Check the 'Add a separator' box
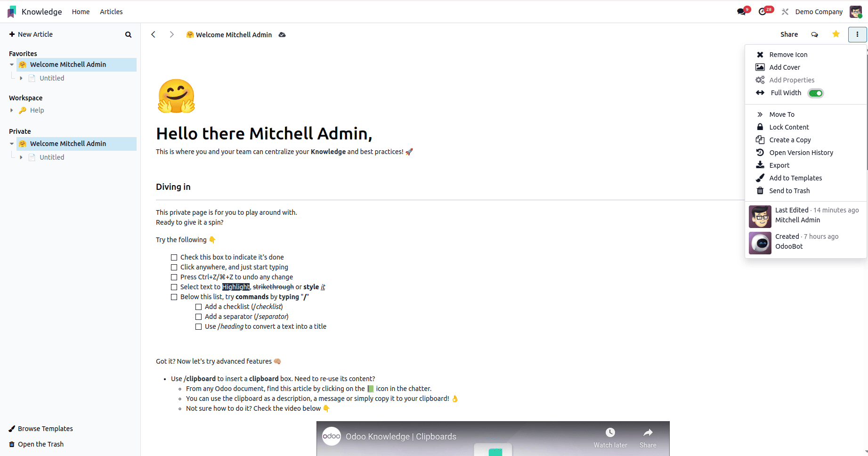 coord(199,317)
